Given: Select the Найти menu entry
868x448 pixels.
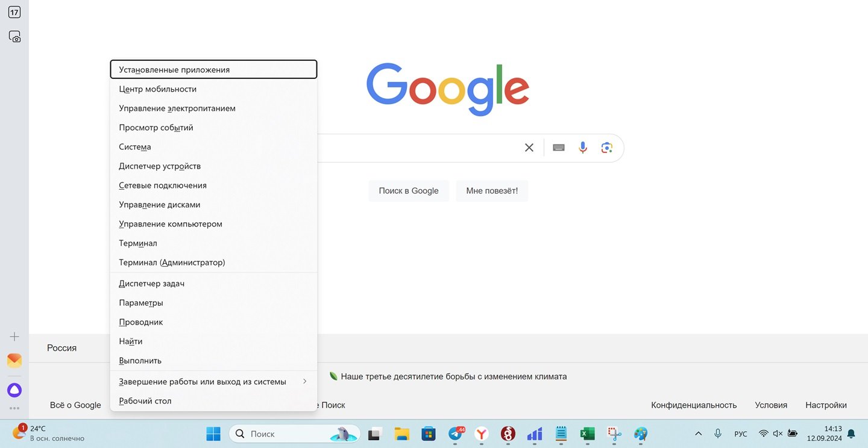Looking at the screenshot, I should click(x=213, y=341).
